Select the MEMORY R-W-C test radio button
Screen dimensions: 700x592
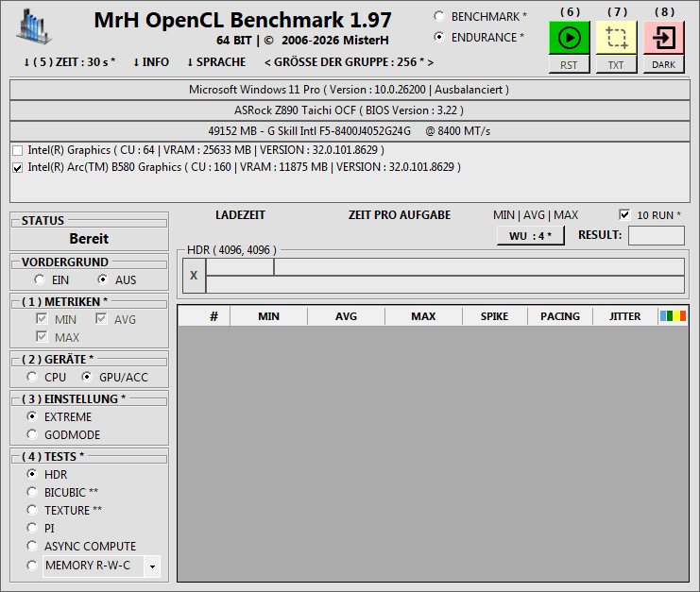[x=32, y=566]
